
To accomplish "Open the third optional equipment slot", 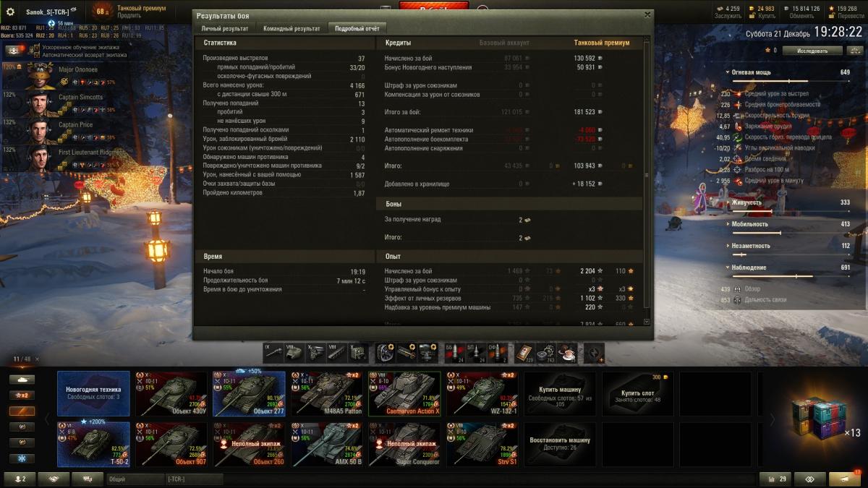I will click(428, 352).
